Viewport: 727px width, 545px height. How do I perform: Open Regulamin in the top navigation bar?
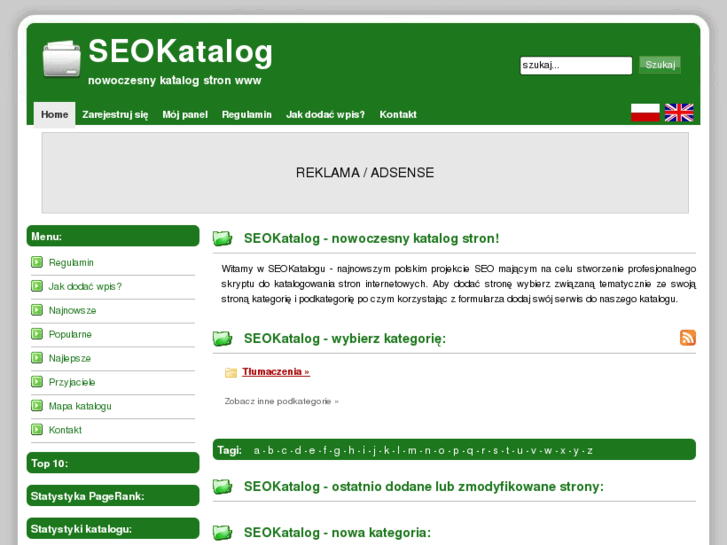tap(247, 115)
